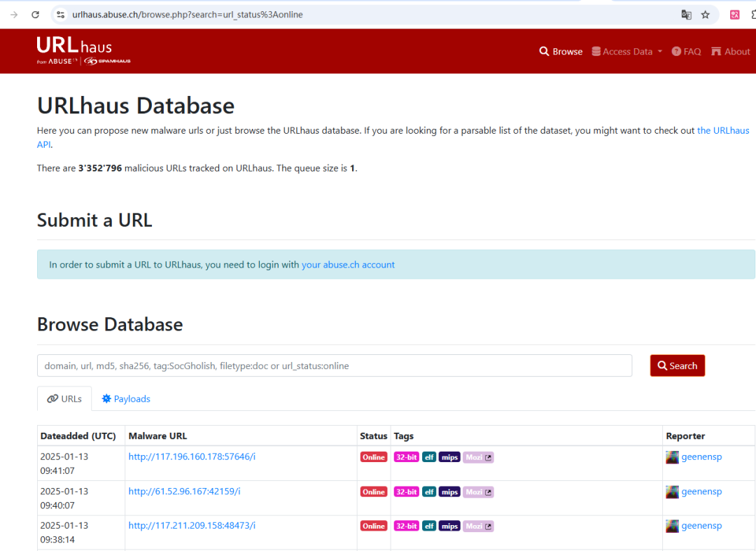Open malware URL http://117.211.209.158:48473/i
The image size is (756, 551).
pyautogui.click(x=192, y=526)
